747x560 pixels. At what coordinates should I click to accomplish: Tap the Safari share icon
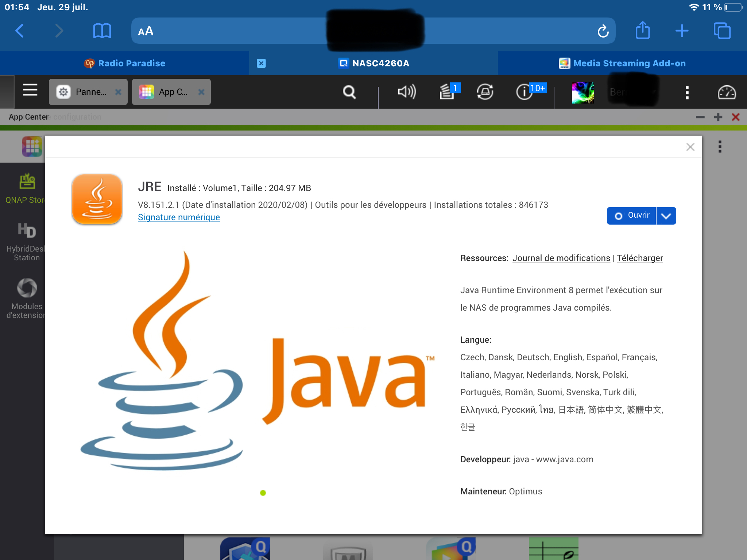point(642,31)
